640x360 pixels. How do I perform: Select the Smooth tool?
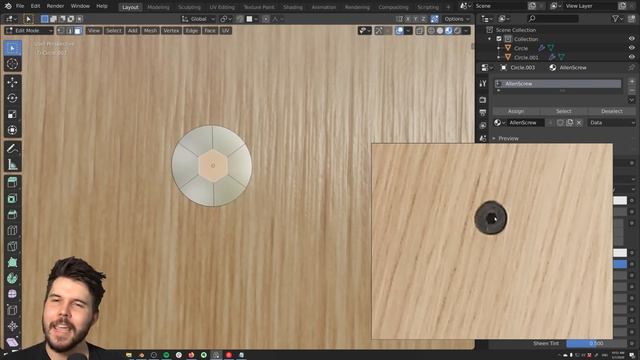[12, 294]
